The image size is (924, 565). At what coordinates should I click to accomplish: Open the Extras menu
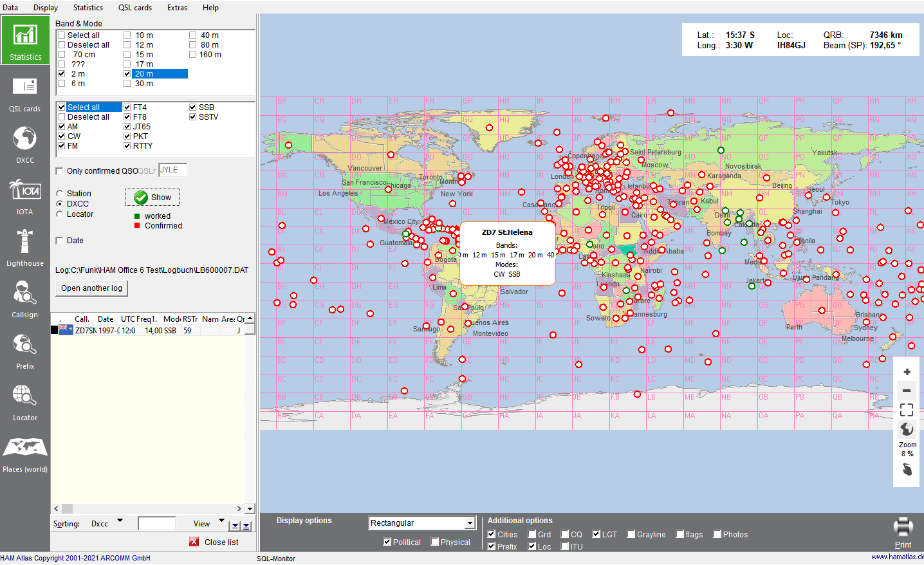pyautogui.click(x=177, y=8)
